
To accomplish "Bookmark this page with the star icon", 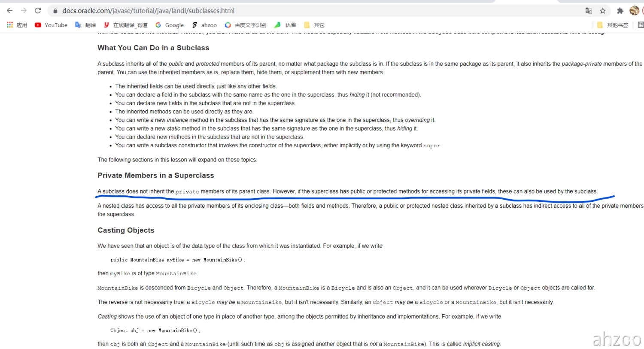I will coord(603,11).
